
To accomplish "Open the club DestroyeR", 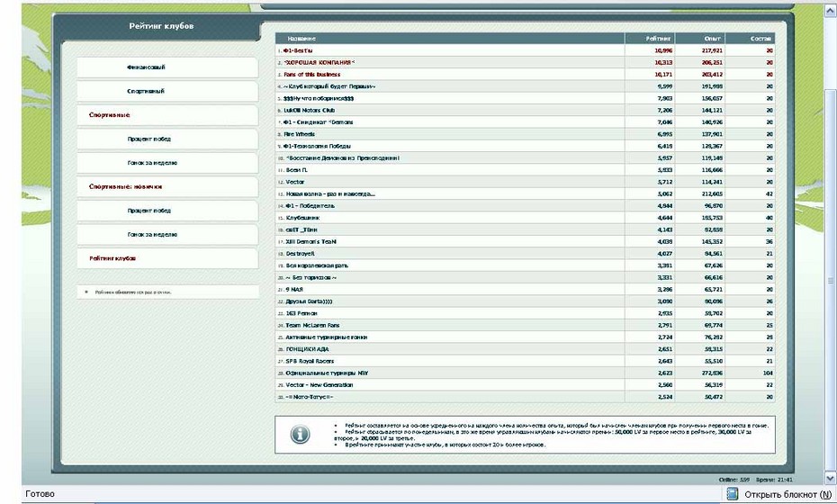I will [300, 254].
